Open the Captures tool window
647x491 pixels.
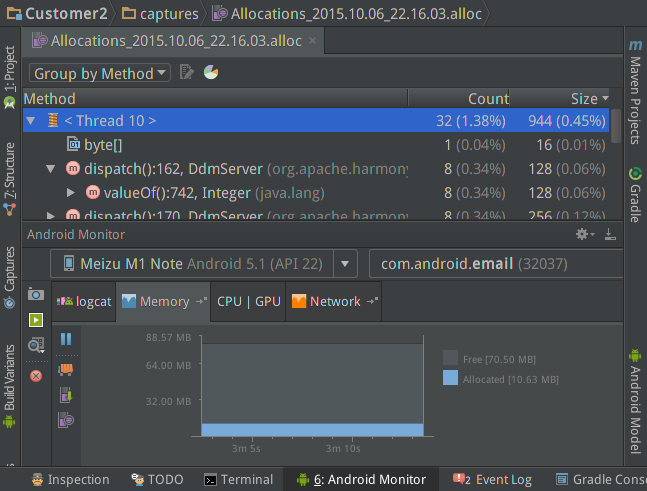pyautogui.click(x=10, y=277)
